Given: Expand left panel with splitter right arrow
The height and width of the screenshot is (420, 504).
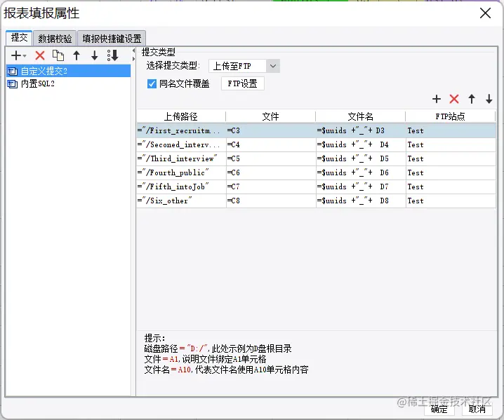Looking at the screenshot, I should pos(133,59).
